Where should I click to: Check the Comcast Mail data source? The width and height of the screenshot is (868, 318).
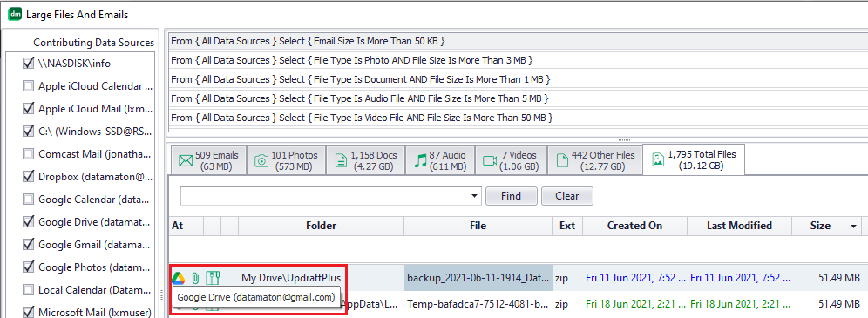(28, 153)
